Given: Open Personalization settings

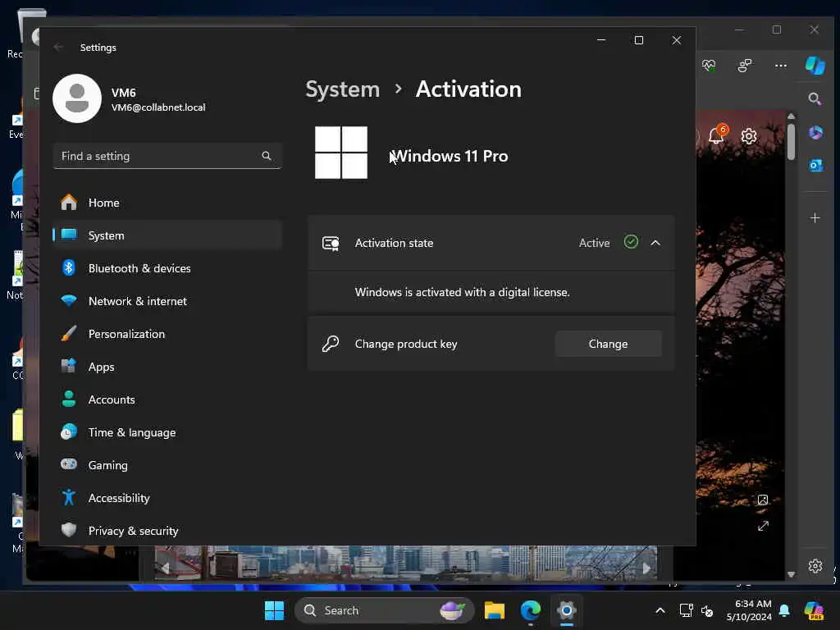Looking at the screenshot, I should point(167,334).
